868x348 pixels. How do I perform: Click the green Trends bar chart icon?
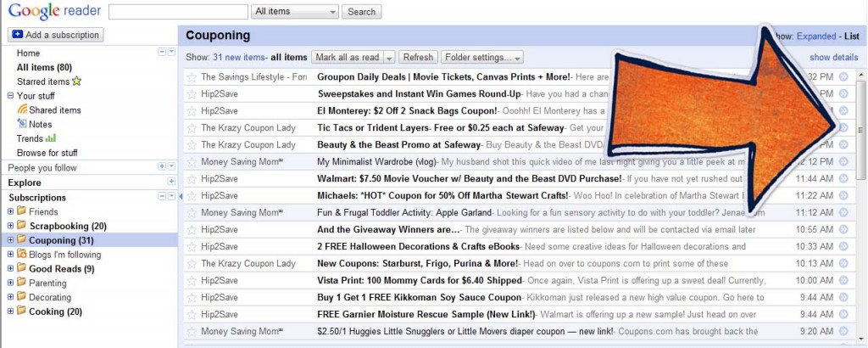(50, 138)
